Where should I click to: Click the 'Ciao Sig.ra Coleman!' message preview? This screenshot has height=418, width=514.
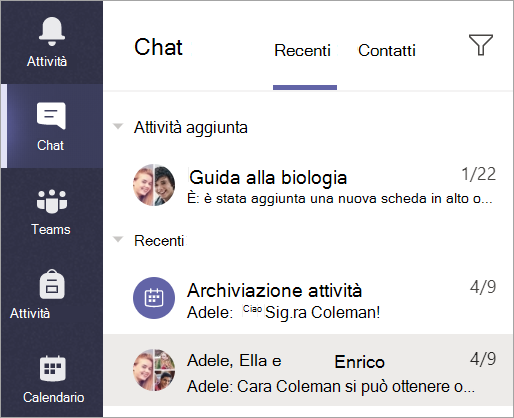312,313
